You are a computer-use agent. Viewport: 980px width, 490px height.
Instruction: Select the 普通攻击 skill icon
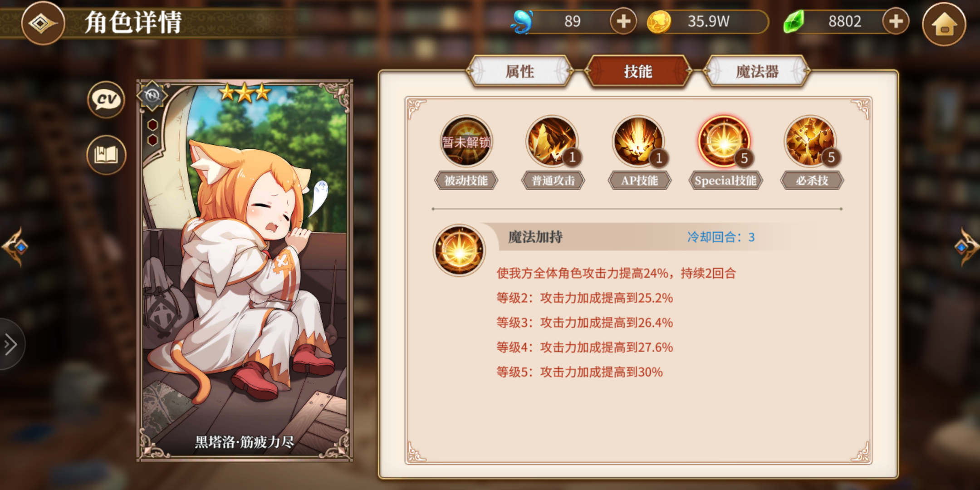(x=552, y=141)
